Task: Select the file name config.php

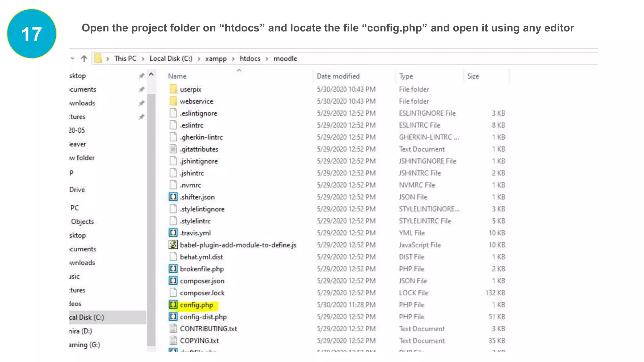Action: [x=197, y=305]
